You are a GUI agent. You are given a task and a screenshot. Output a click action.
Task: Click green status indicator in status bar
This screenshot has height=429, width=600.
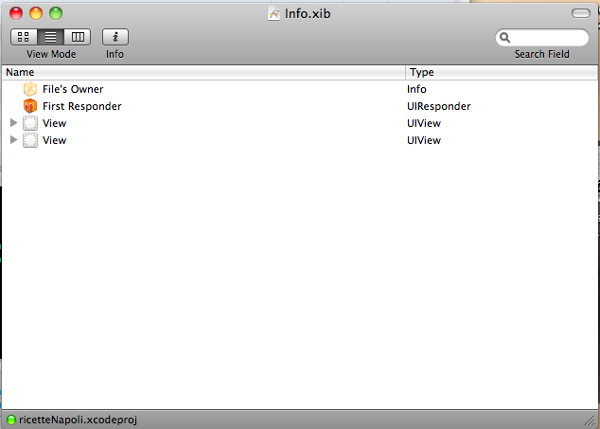click(11, 420)
